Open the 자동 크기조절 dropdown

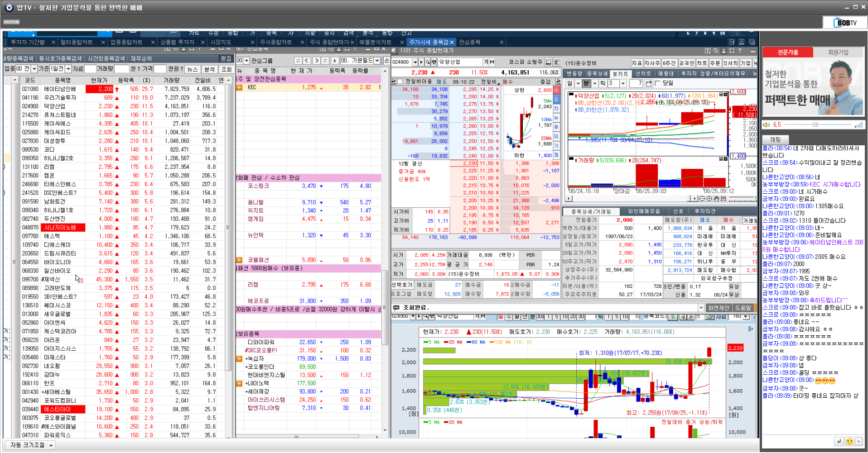[x=51, y=445]
